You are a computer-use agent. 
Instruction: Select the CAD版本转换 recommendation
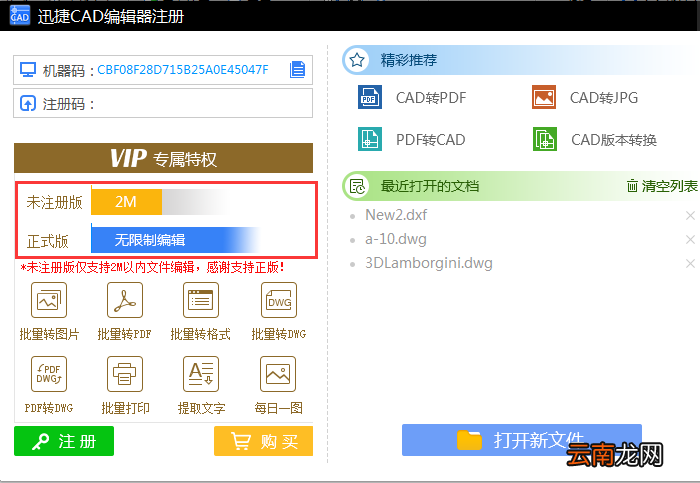(595, 139)
